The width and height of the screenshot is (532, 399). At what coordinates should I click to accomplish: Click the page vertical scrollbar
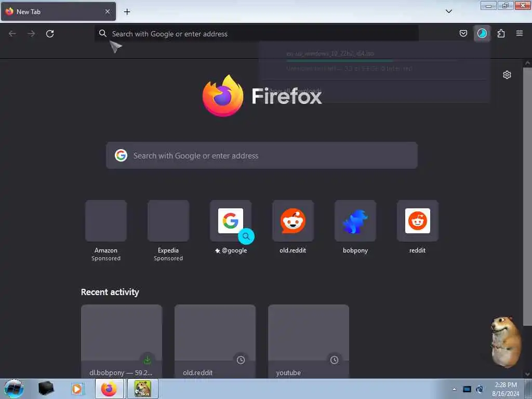pos(527,197)
